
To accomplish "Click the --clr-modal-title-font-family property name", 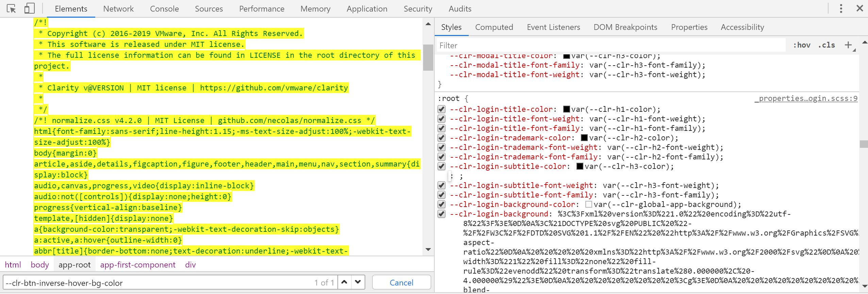I will click(515, 65).
